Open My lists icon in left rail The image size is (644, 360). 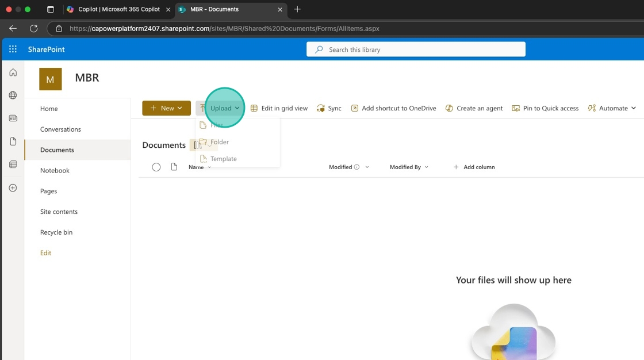pyautogui.click(x=13, y=164)
